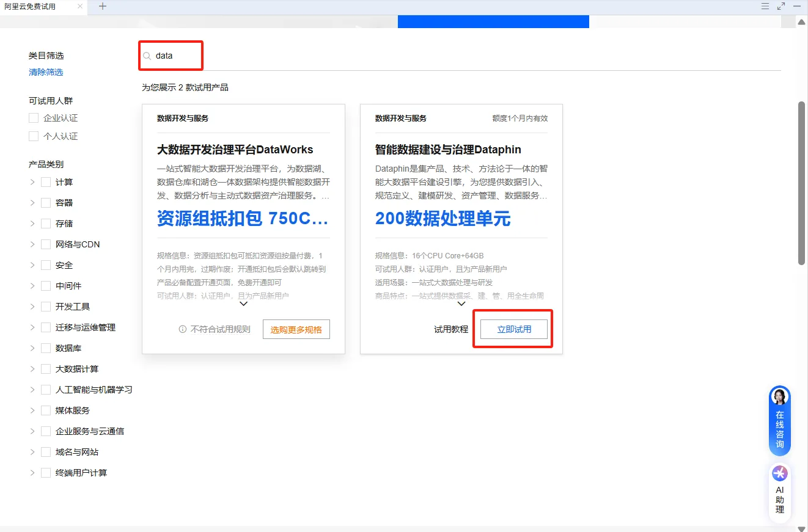
Task: Open the 安全 subcategory chevron
Action: point(32,265)
